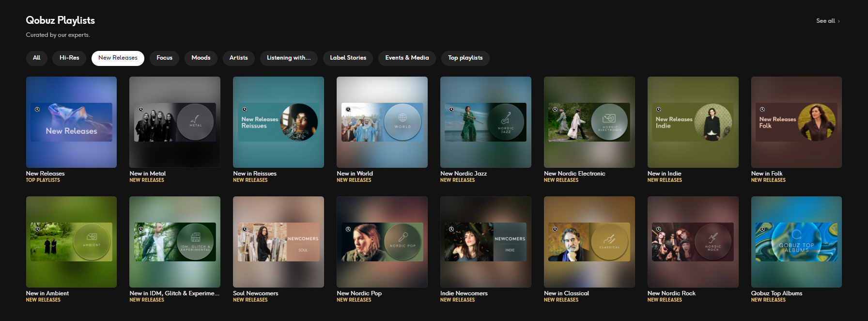Click the New Releases playlist title text

point(45,174)
